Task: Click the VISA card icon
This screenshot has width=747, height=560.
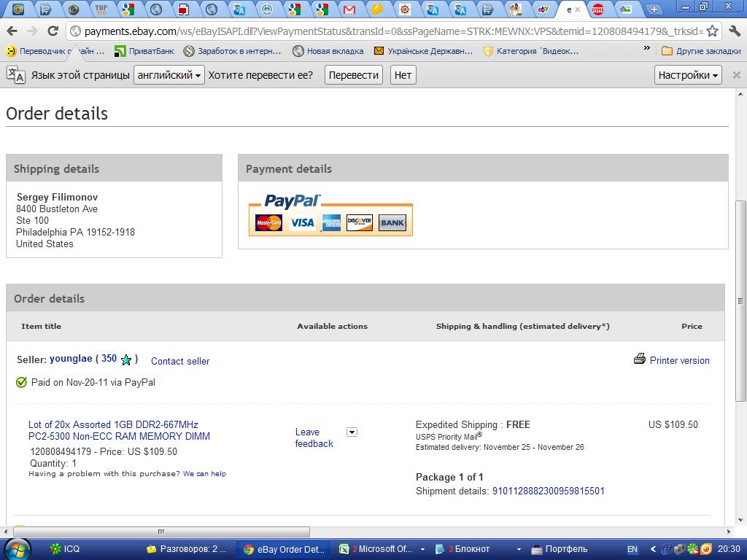Action: point(302,222)
